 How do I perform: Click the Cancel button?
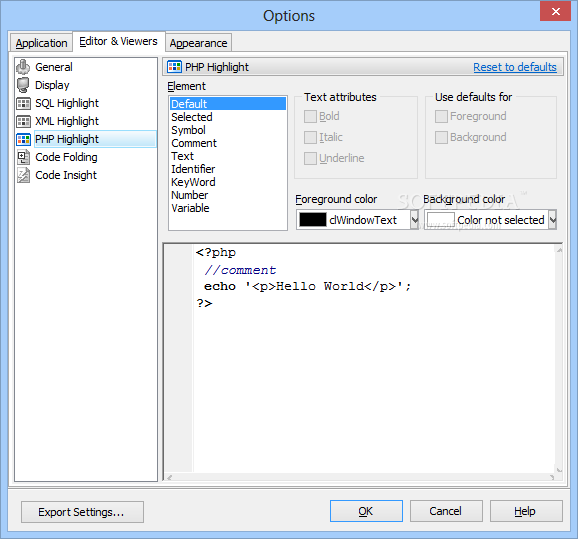(446, 511)
